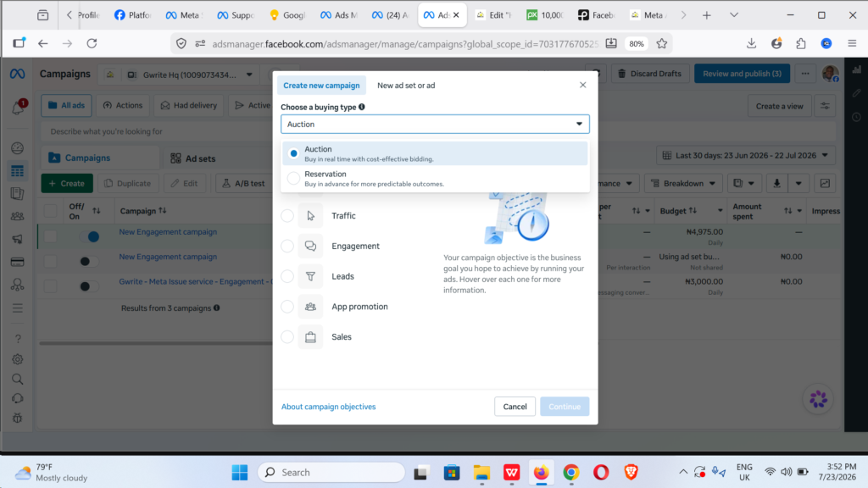Open notifications bell in sidebar
The width and height of the screenshot is (868, 488).
18,108
